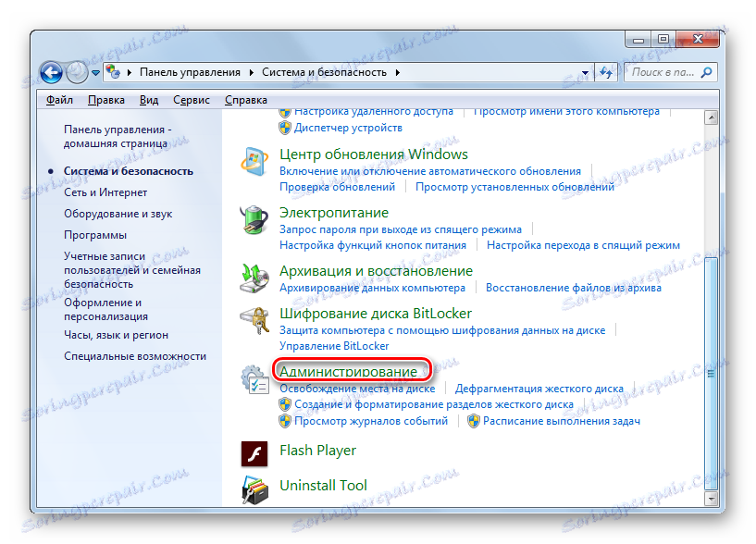Screen dimensions: 756x544
Task: Expand the arrow before Панель управления breadcrumb
Action: 130,73
